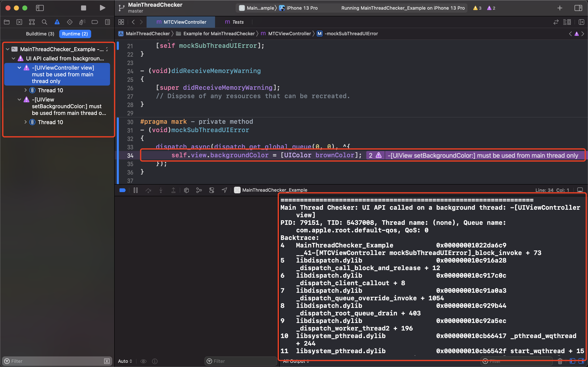Viewport: 588px width, 367px height.
Task: Expand the first Thread 10 item
Action: click(x=25, y=90)
